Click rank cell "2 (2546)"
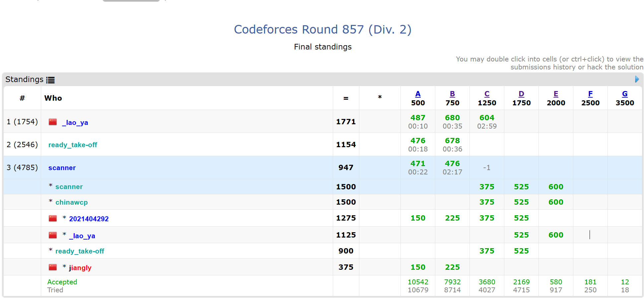 pos(22,145)
